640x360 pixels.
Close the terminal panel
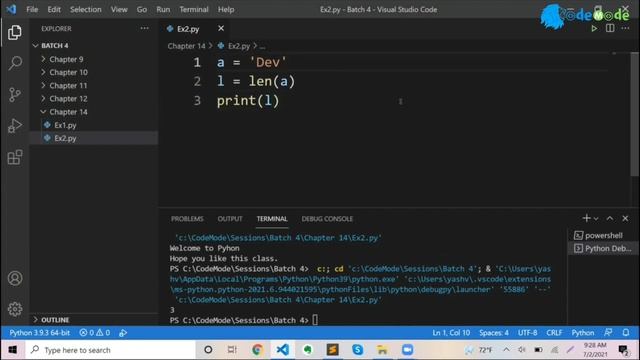[x=625, y=218]
